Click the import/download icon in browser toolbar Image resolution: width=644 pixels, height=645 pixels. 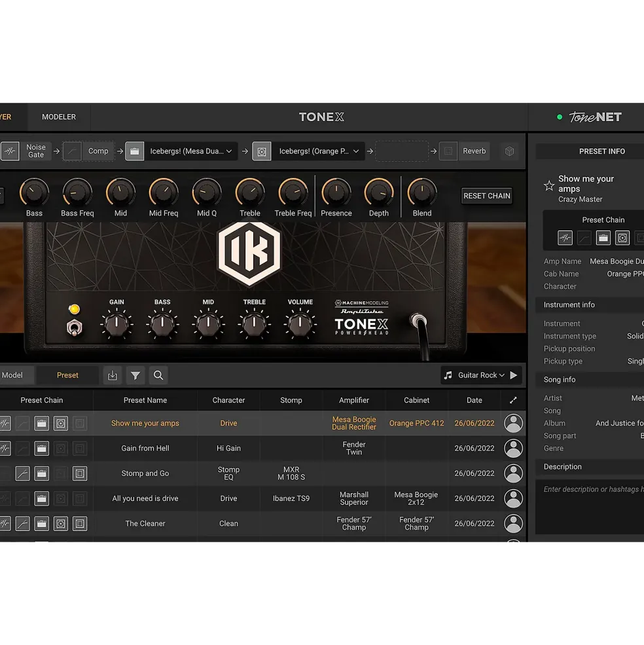click(113, 375)
